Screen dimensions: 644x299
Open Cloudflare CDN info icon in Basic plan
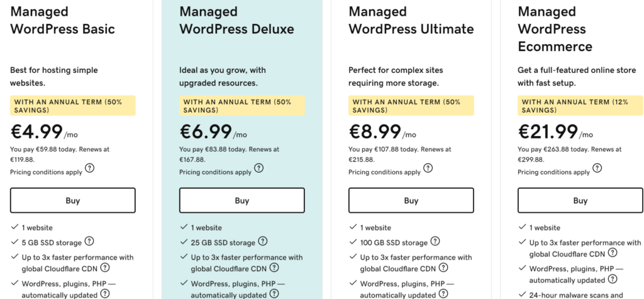coord(104,268)
